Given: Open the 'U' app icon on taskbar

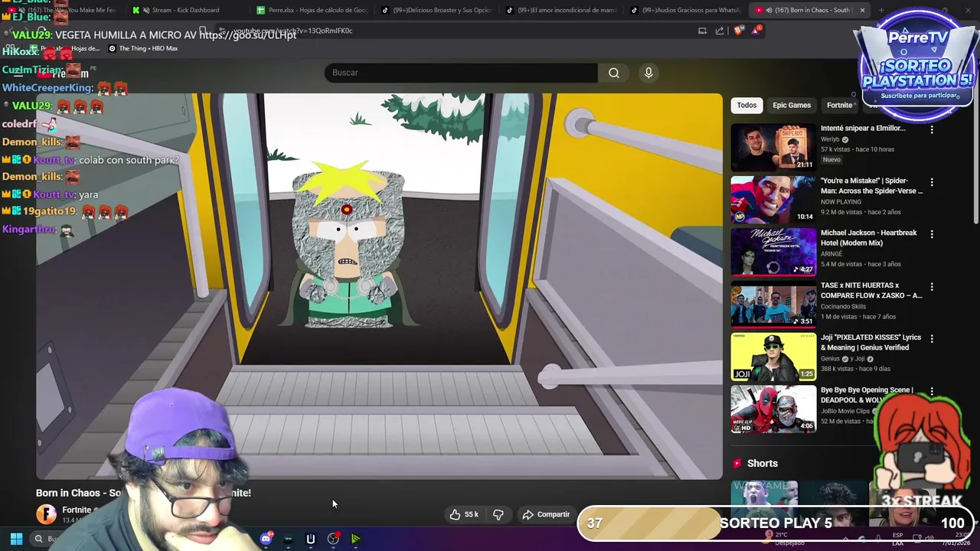Looking at the screenshot, I should tap(310, 539).
